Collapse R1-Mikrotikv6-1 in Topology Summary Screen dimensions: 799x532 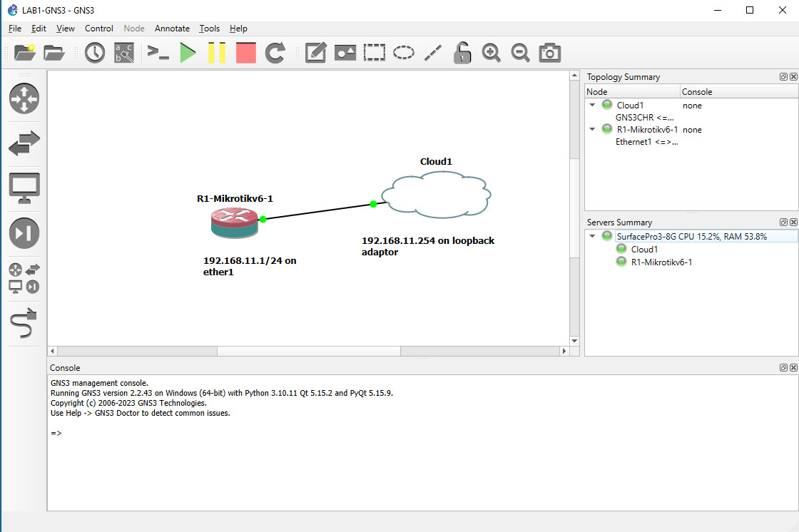click(x=593, y=129)
